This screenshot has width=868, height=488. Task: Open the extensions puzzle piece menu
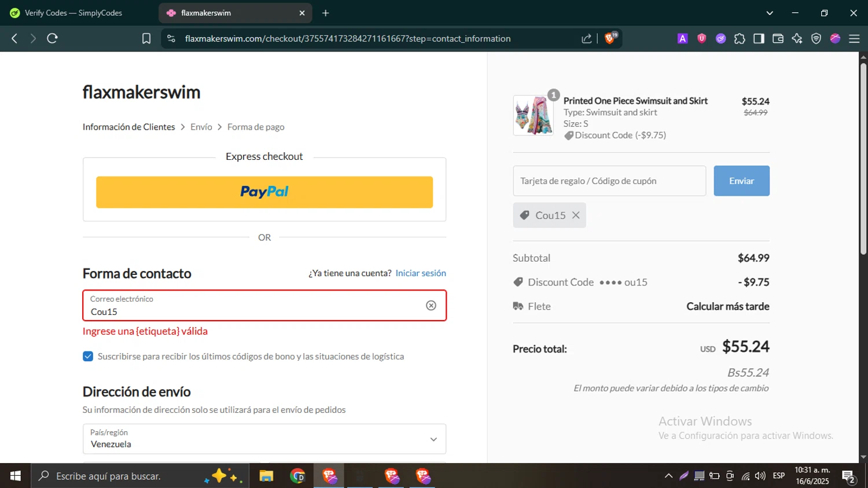coord(740,38)
